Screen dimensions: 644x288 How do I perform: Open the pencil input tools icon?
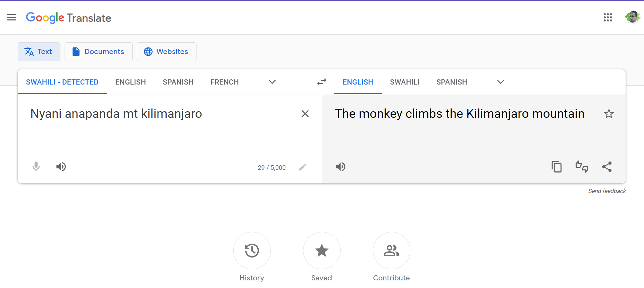pos(302,167)
